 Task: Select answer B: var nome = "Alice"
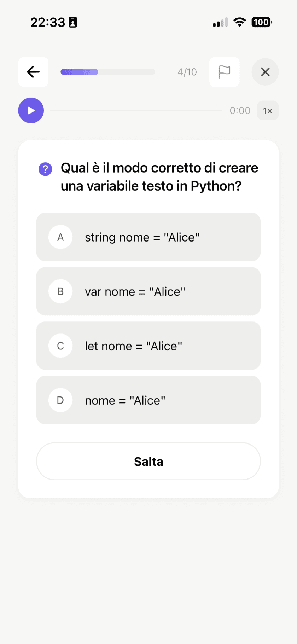[x=148, y=291]
